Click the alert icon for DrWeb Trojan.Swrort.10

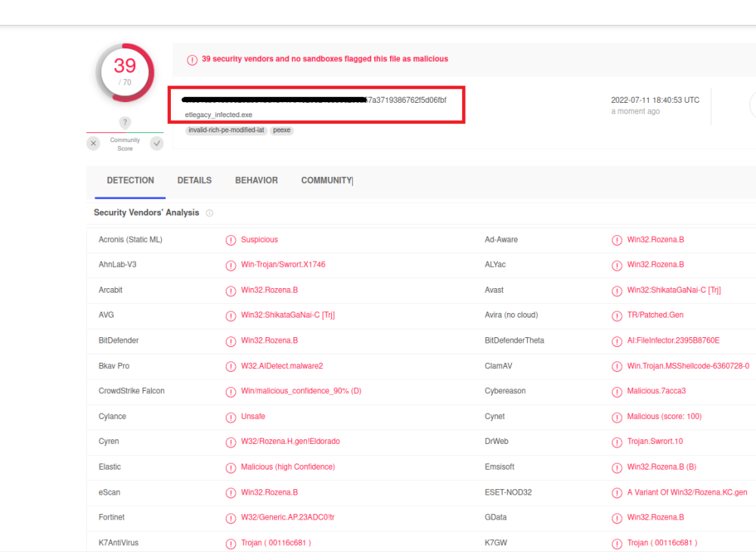(x=617, y=442)
